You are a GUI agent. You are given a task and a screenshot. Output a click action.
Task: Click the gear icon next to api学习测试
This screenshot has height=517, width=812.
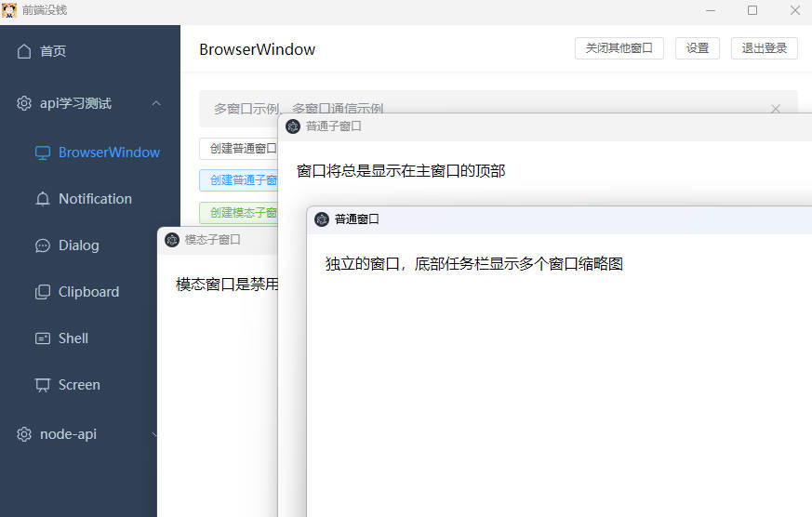pos(24,103)
